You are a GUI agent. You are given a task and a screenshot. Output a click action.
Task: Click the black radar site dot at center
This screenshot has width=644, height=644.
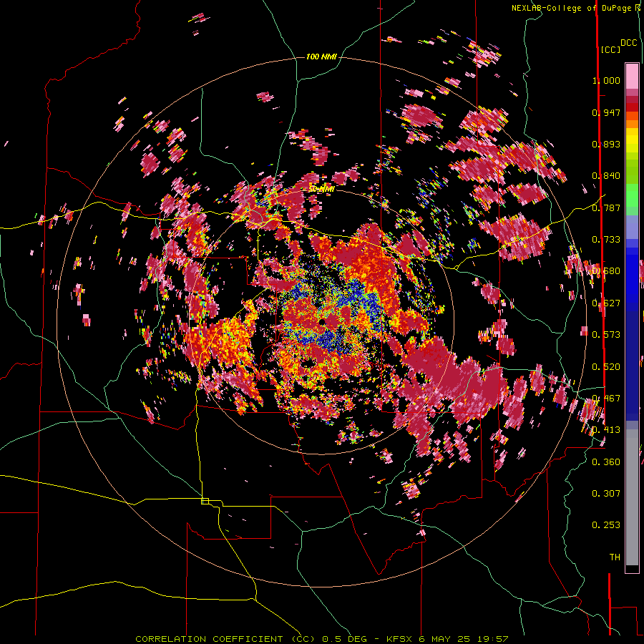pyautogui.click(x=323, y=321)
